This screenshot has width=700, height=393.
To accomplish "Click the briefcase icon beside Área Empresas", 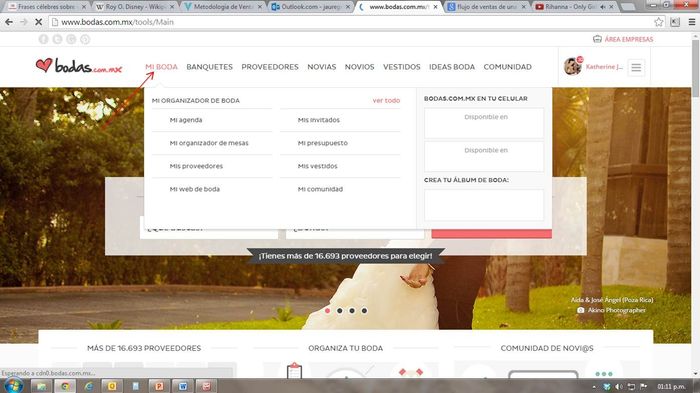I will tap(597, 39).
